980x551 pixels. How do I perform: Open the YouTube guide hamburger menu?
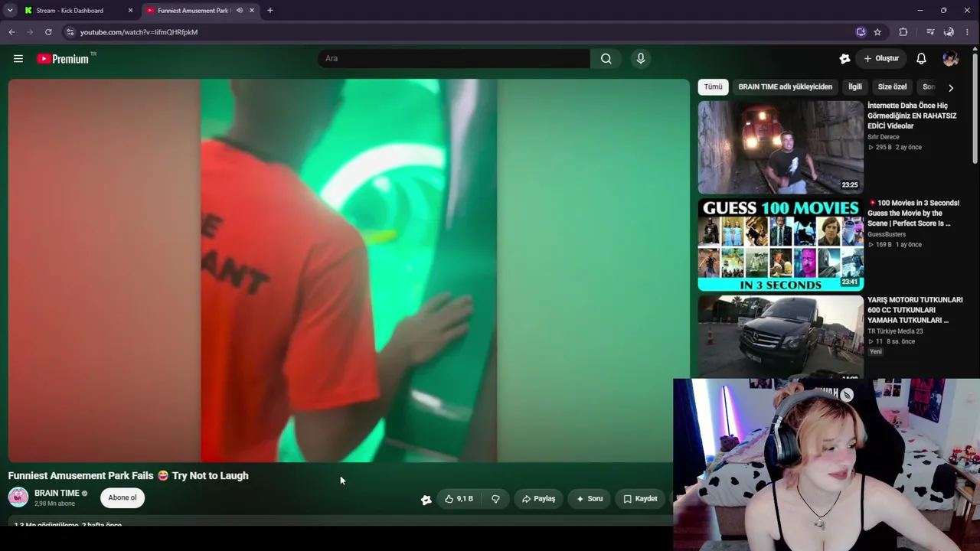[x=18, y=59]
